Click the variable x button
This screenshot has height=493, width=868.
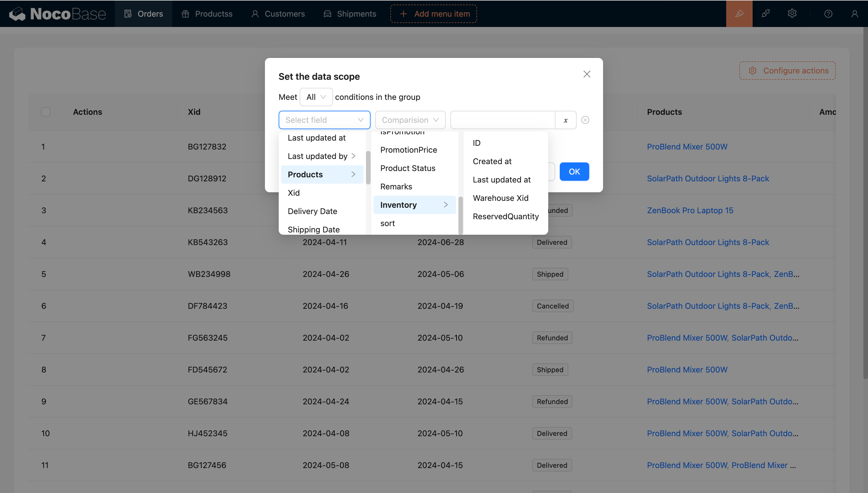pos(565,120)
